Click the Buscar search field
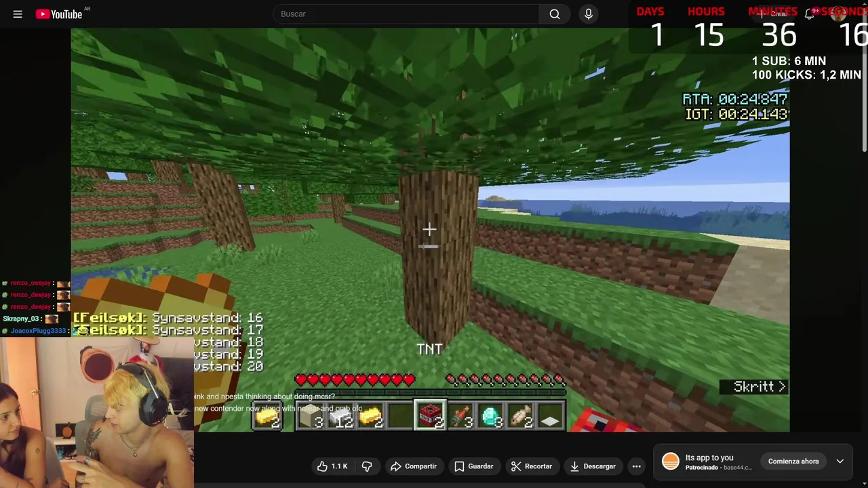The height and width of the screenshot is (488, 868). tap(406, 14)
